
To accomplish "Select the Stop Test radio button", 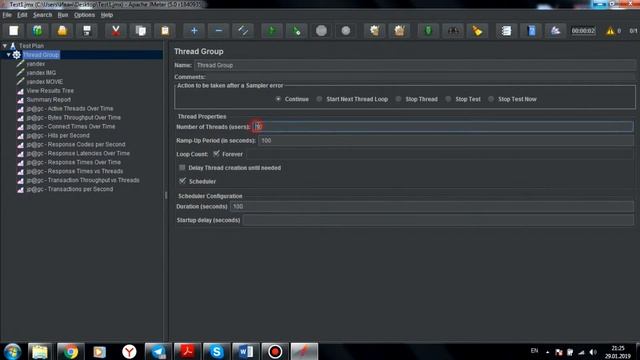I will pos(448,99).
